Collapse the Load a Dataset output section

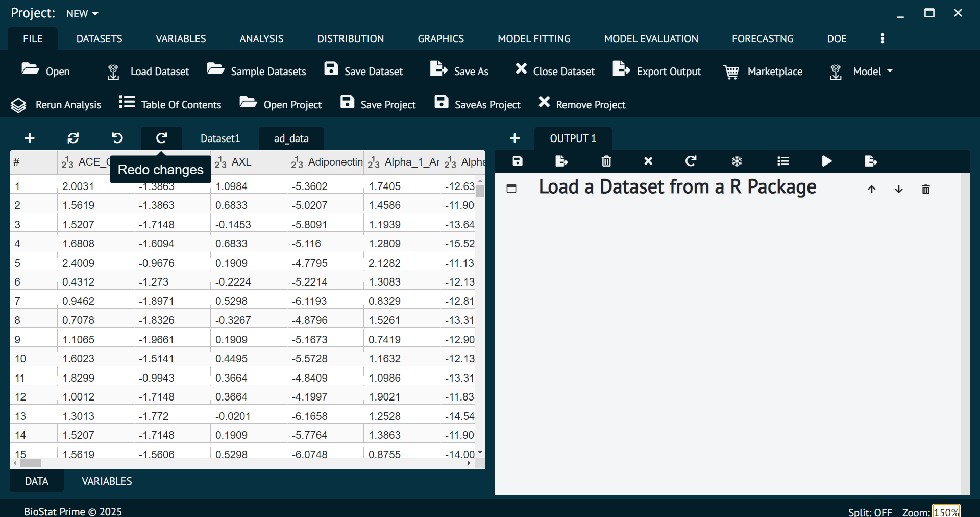coord(511,189)
